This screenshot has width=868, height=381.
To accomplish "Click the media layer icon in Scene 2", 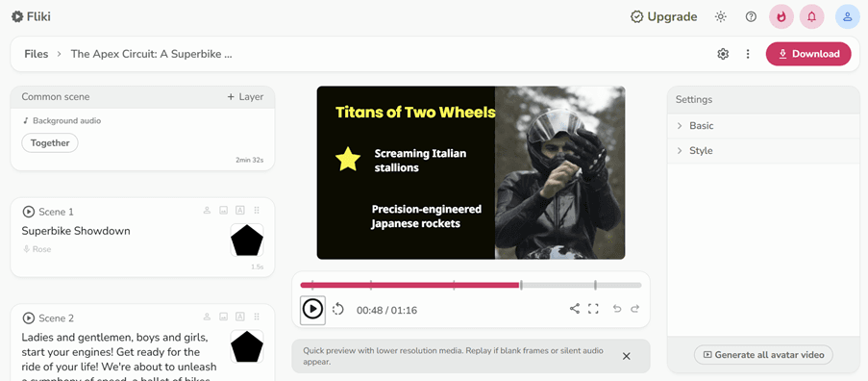I will [223, 317].
